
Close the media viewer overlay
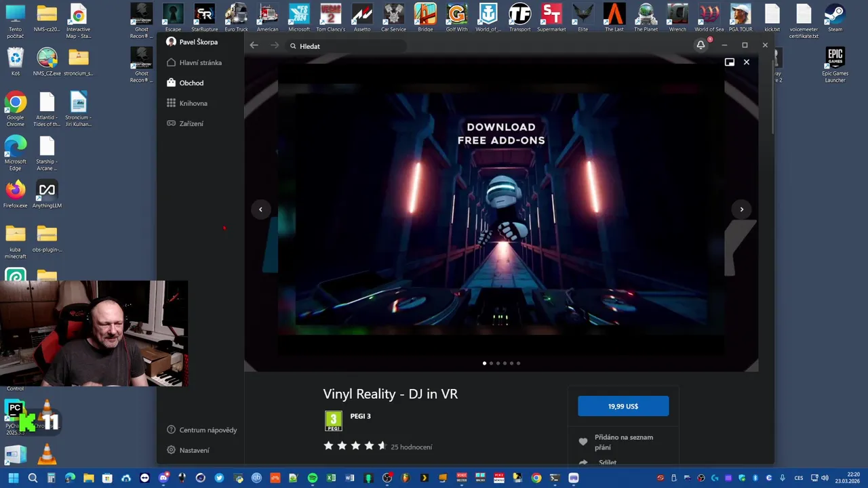[x=747, y=62]
